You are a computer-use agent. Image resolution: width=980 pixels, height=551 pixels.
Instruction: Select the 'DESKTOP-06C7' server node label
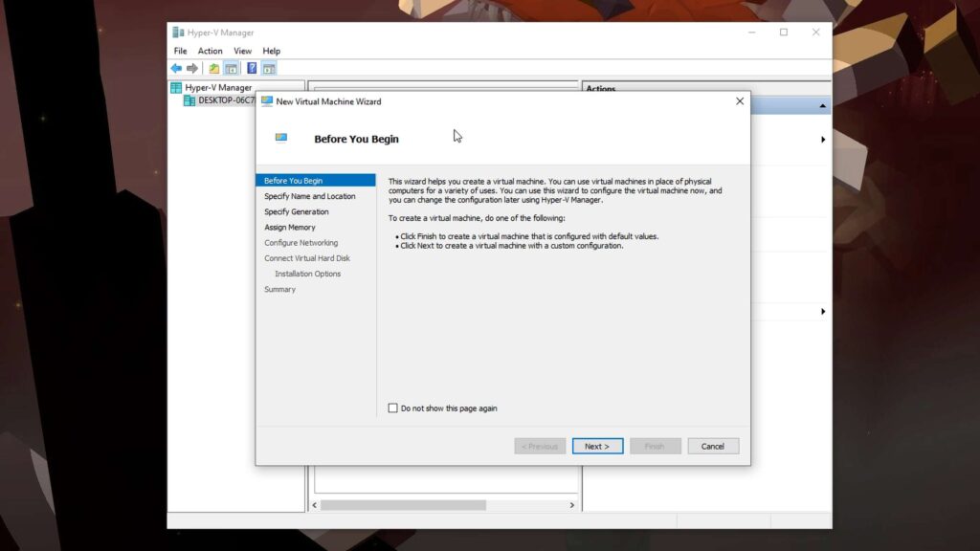[x=226, y=99]
